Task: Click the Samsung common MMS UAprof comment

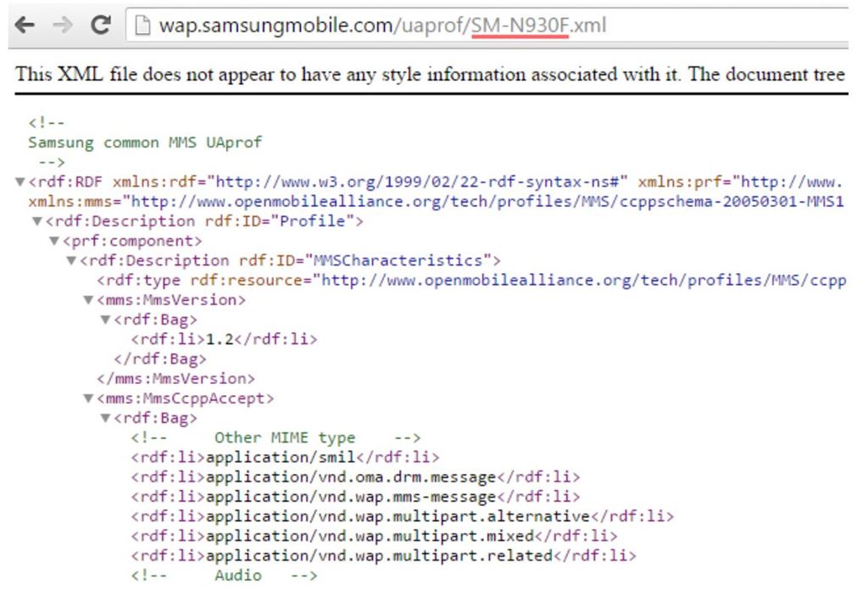Action: pos(145,142)
